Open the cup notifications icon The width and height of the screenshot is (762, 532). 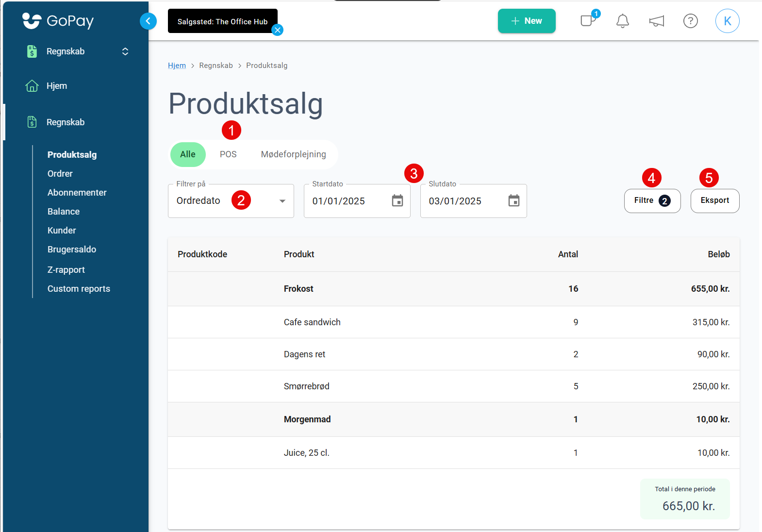(588, 21)
